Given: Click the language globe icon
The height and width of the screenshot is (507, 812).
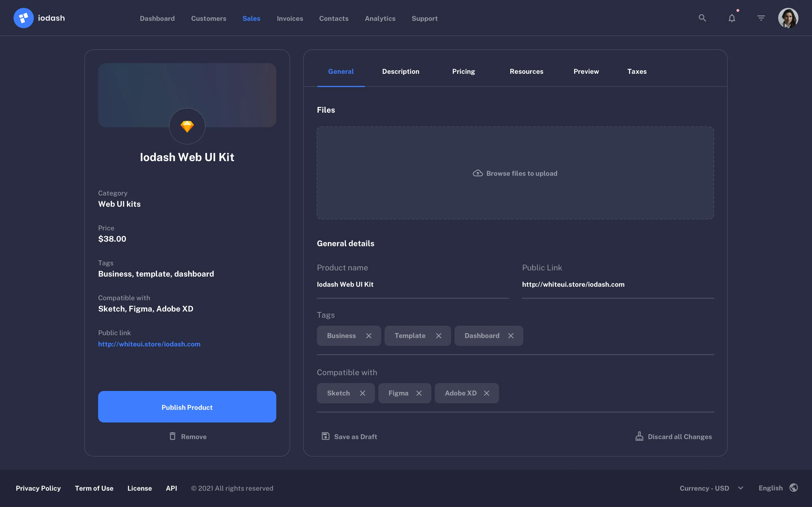Looking at the screenshot, I should point(794,488).
